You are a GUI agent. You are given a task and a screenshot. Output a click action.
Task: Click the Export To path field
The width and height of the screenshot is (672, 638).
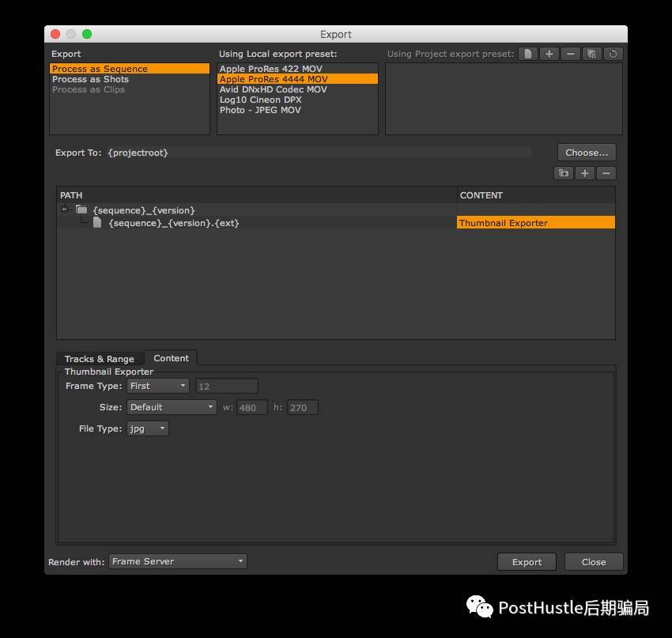tap(316, 153)
